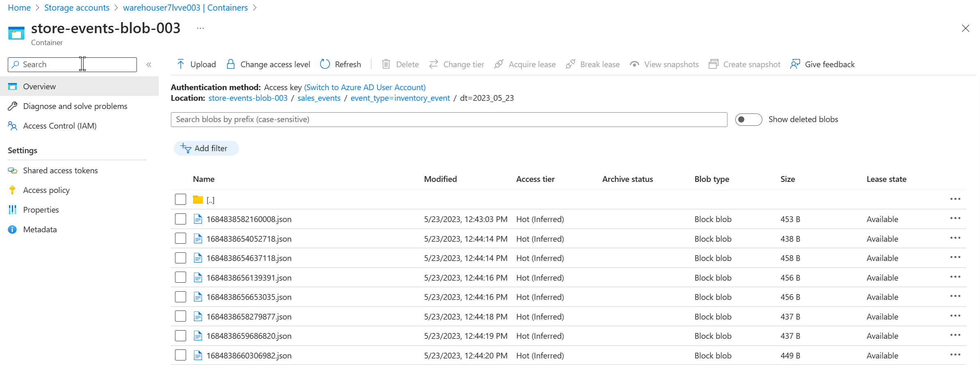Click Search blobs by prefix field
This screenshot has height=365, width=980.
tap(449, 120)
